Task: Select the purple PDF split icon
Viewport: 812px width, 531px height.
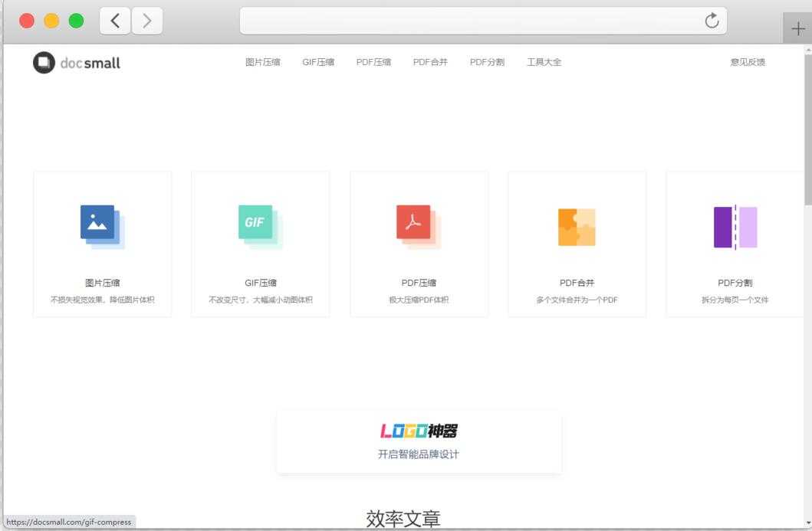Action: click(x=735, y=227)
